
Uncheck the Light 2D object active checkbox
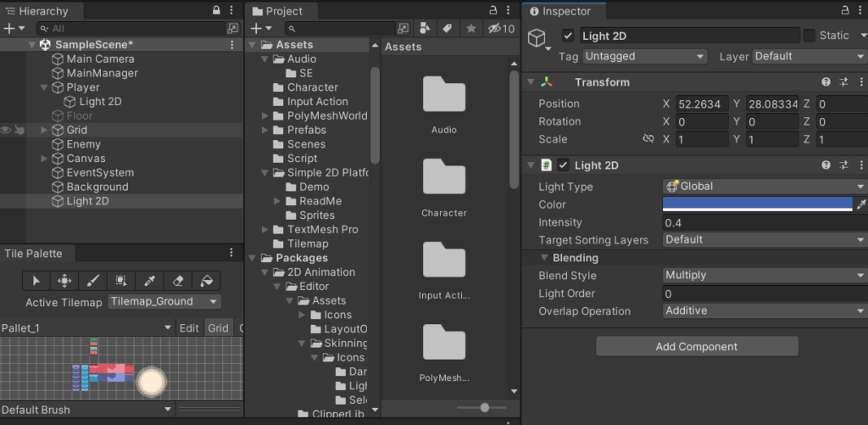pyautogui.click(x=569, y=36)
